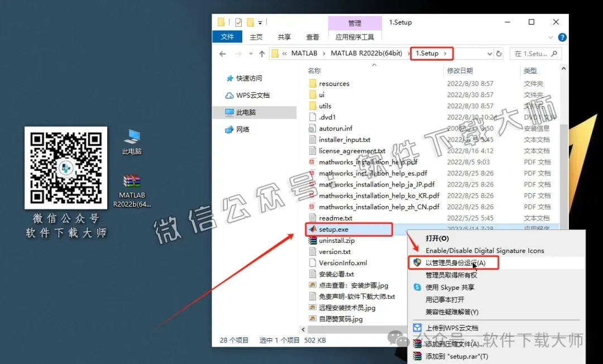Click the Explorer help question-mark icon

pos(562,37)
